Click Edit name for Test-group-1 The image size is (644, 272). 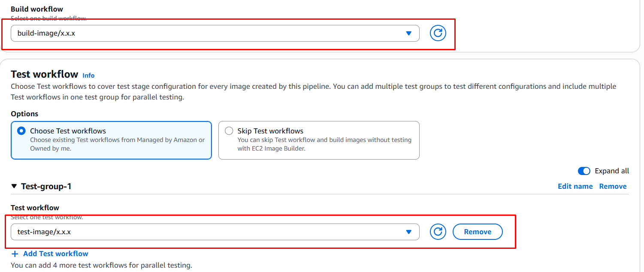[x=575, y=186]
